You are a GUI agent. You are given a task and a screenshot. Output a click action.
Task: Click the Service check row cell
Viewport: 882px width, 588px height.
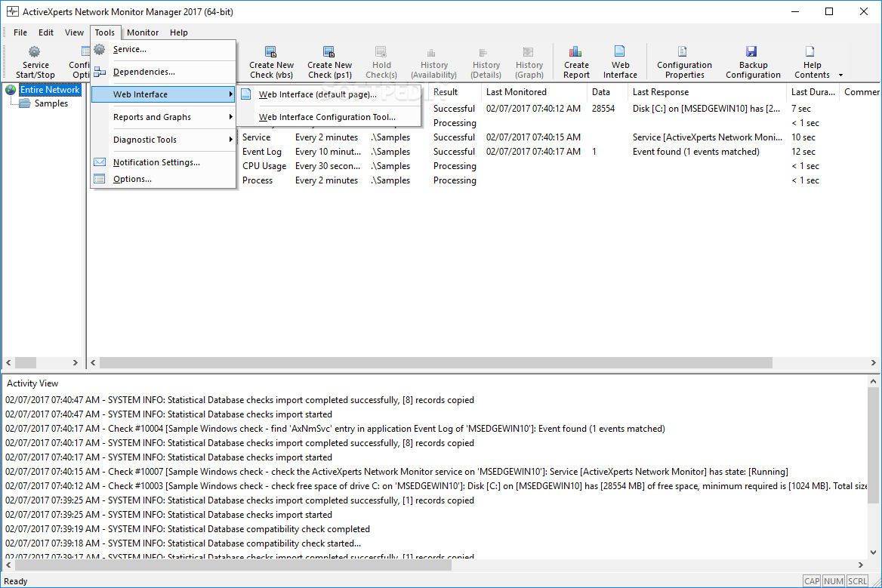257,137
